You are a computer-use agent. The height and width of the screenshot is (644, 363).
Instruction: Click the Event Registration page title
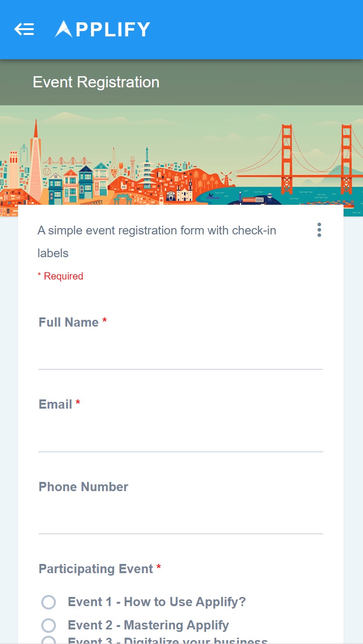point(96,83)
